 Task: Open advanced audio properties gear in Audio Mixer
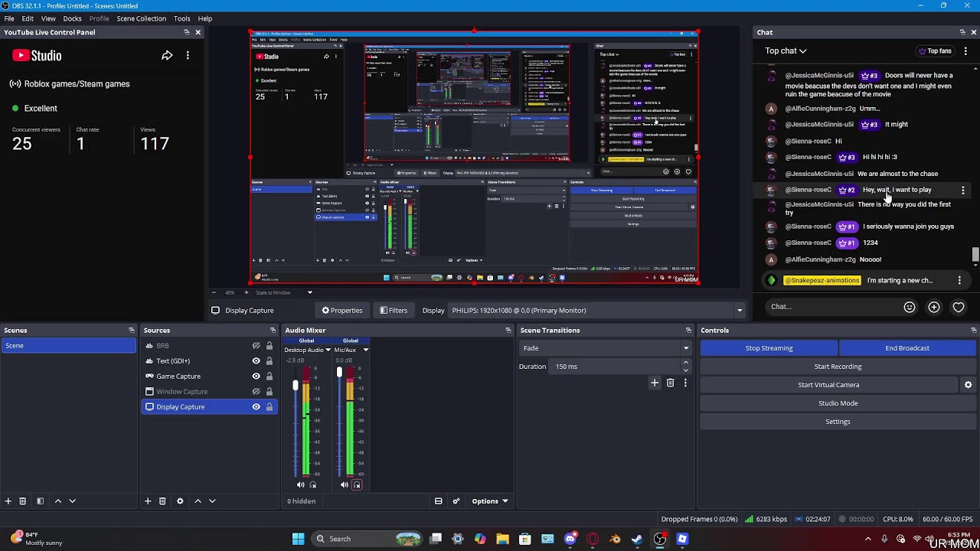point(456,501)
